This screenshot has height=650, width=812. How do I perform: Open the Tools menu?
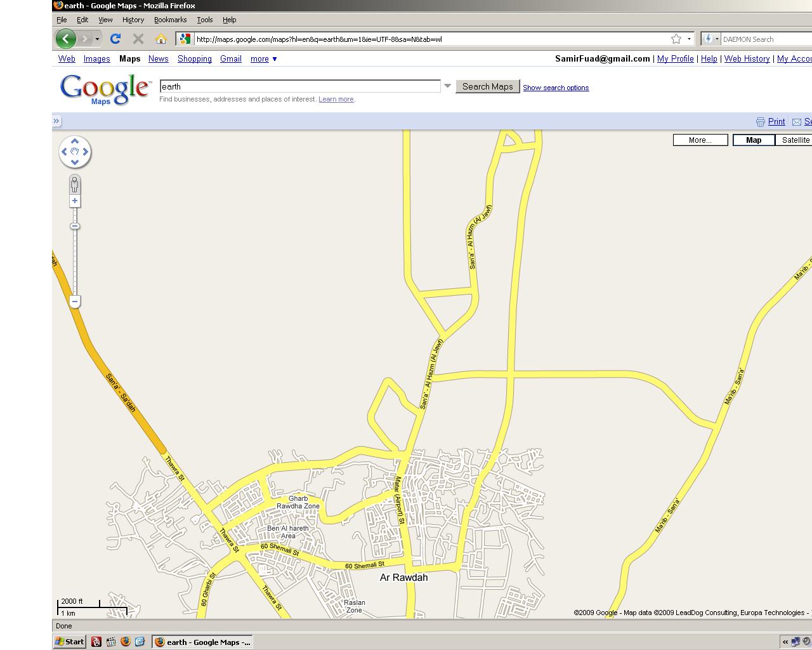[204, 20]
